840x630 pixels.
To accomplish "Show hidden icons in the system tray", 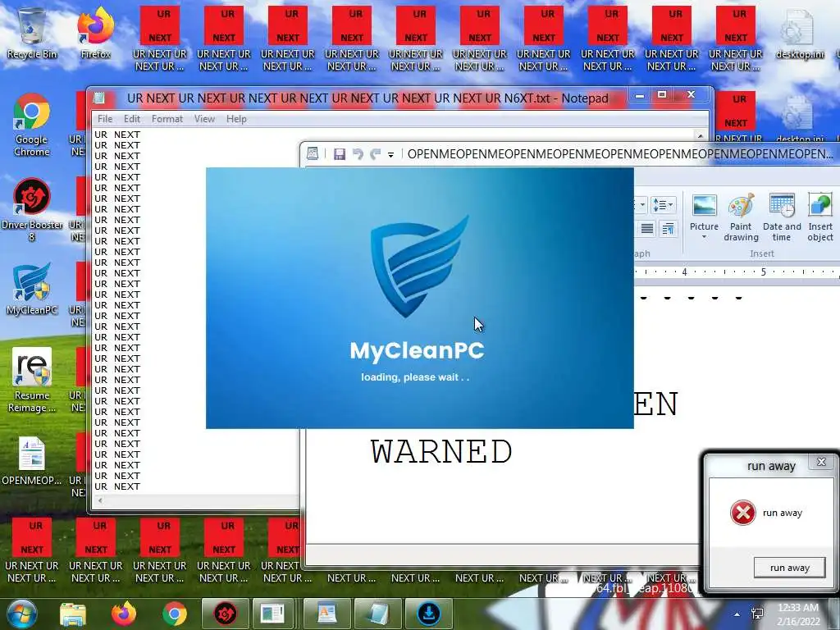I will (x=737, y=615).
